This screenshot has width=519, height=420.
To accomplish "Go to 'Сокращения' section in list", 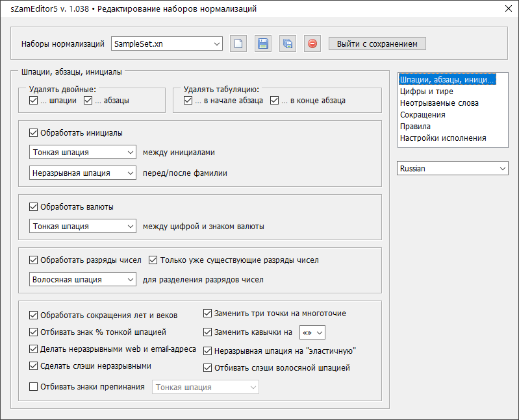I will [x=422, y=115].
